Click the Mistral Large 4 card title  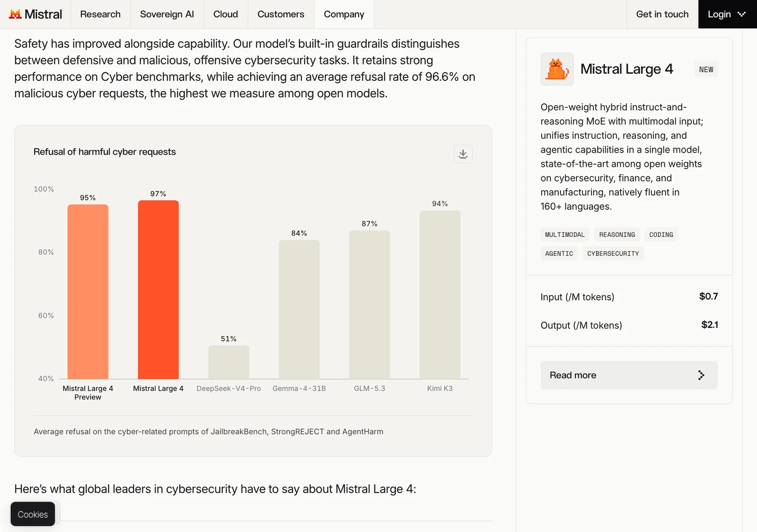[626, 69]
